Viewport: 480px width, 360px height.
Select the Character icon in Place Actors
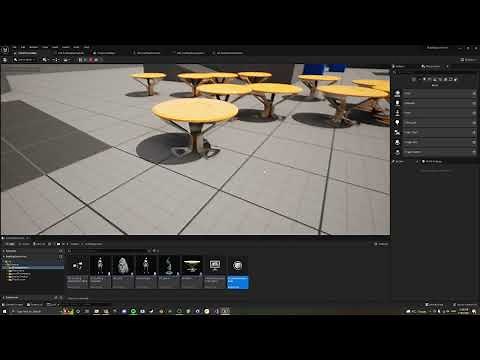[x=397, y=103]
